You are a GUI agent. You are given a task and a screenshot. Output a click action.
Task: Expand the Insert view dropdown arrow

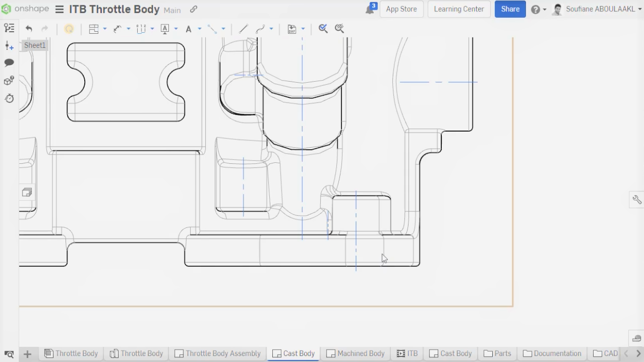104,29
